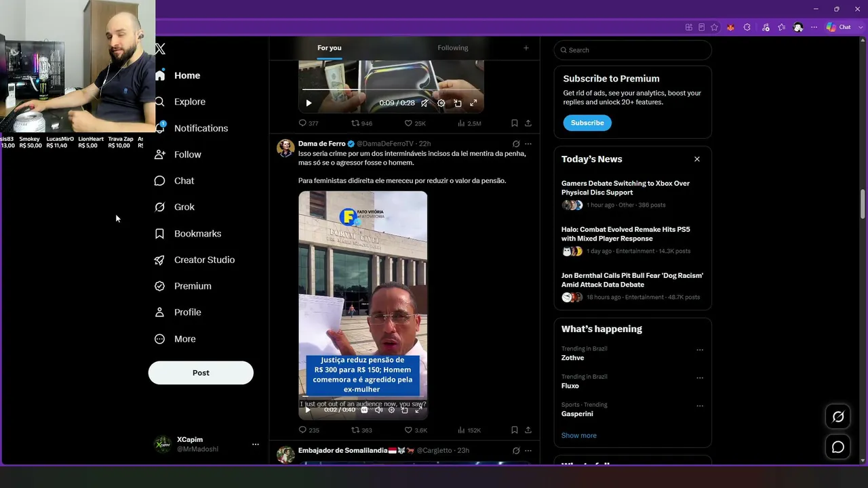Viewport: 868px width, 488px height.
Task: Ask Grok about Embajador de Somalilandia post
Action: (516, 450)
